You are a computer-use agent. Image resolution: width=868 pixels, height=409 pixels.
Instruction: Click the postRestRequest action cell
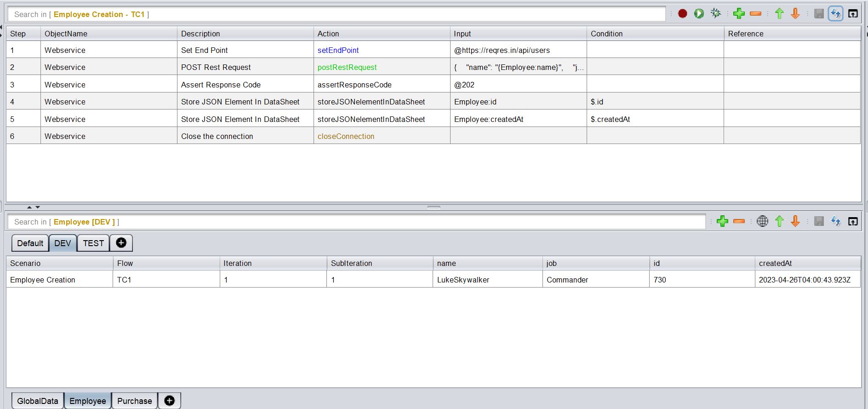point(382,67)
